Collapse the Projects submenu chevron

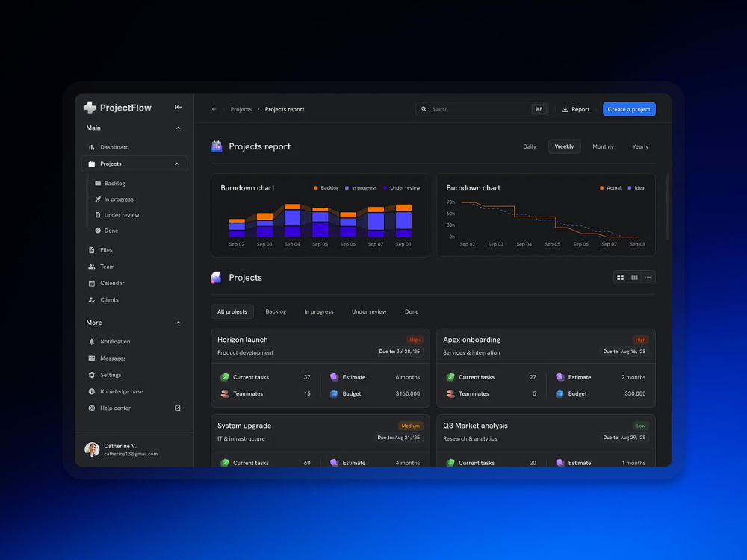pos(177,164)
